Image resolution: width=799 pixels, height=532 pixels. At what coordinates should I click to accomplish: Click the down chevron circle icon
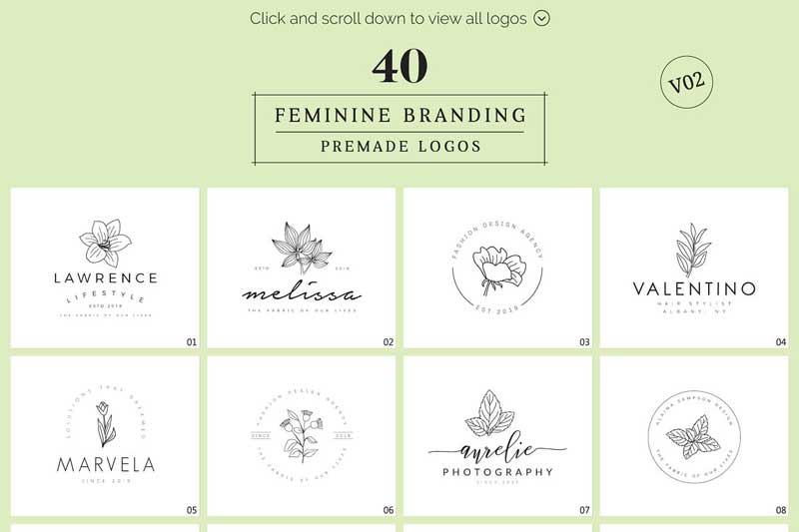542,18
